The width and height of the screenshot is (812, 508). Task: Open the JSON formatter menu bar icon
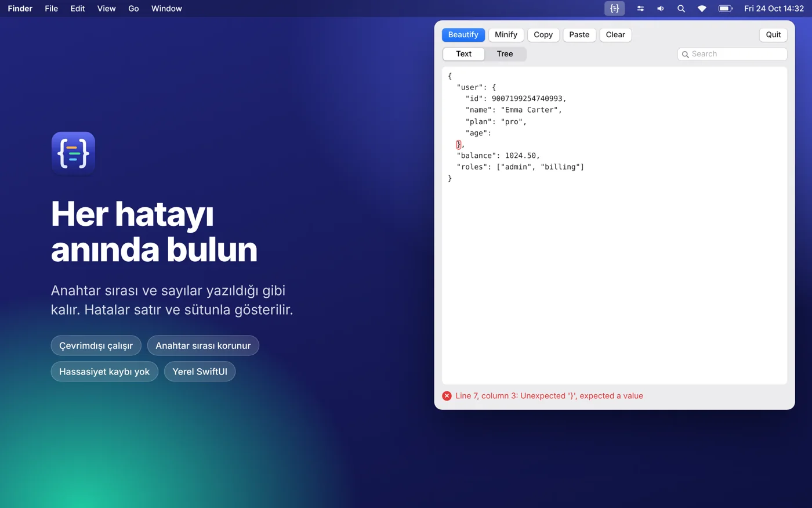pos(614,9)
